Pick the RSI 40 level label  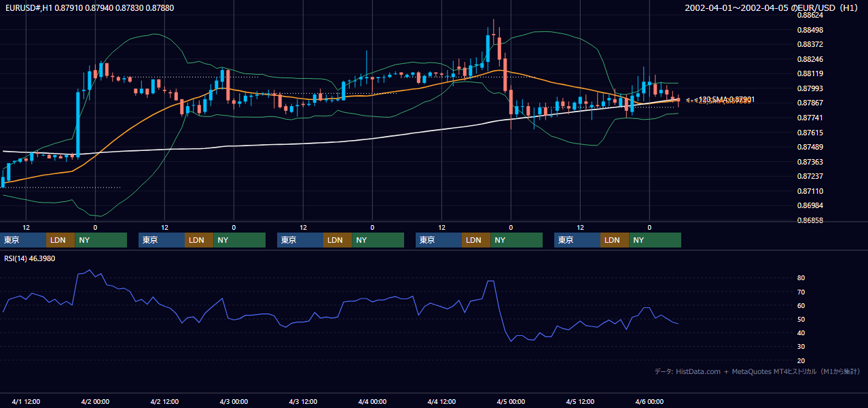(801, 333)
